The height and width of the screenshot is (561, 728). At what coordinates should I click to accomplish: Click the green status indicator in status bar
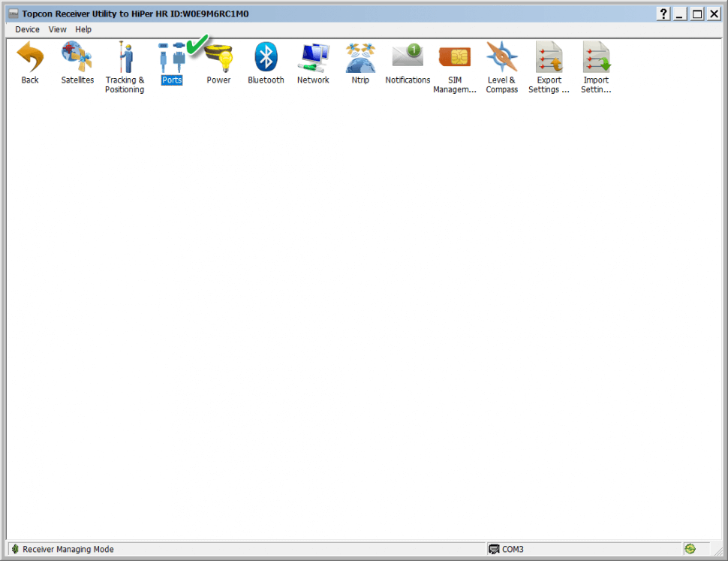[690, 549]
